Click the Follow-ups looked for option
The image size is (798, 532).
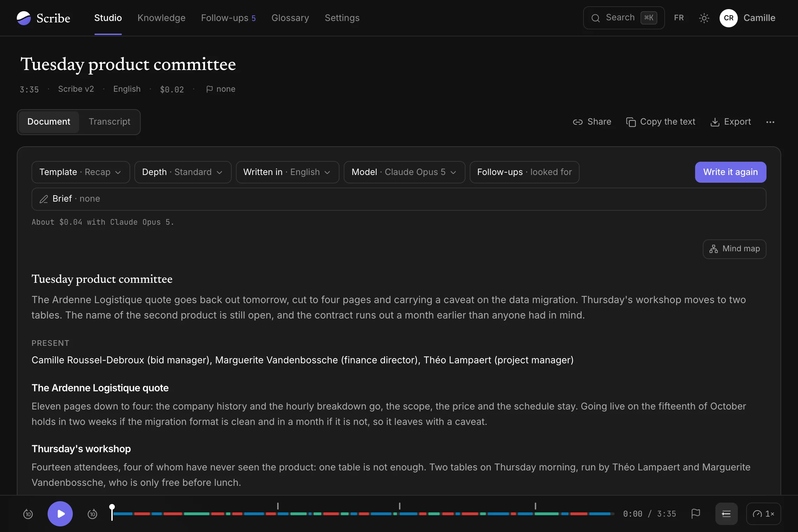[524, 172]
